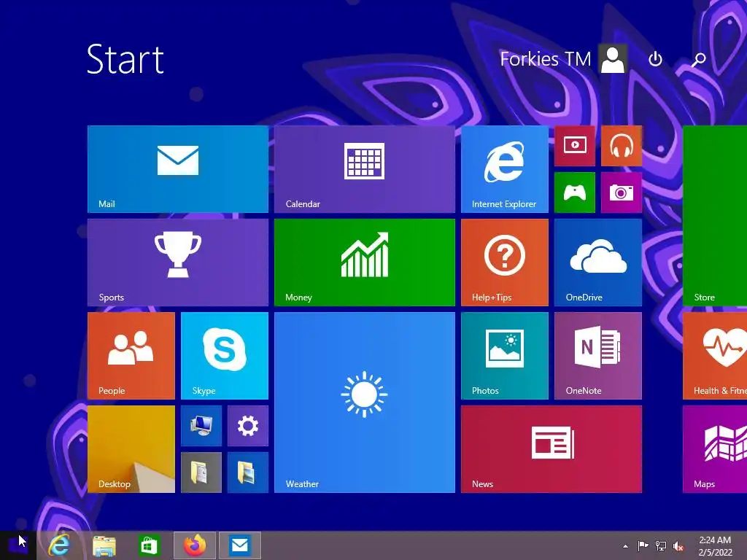This screenshot has width=747, height=560.
Task: Click the muted volume tray icon
Action: click(x=678, y=546)
